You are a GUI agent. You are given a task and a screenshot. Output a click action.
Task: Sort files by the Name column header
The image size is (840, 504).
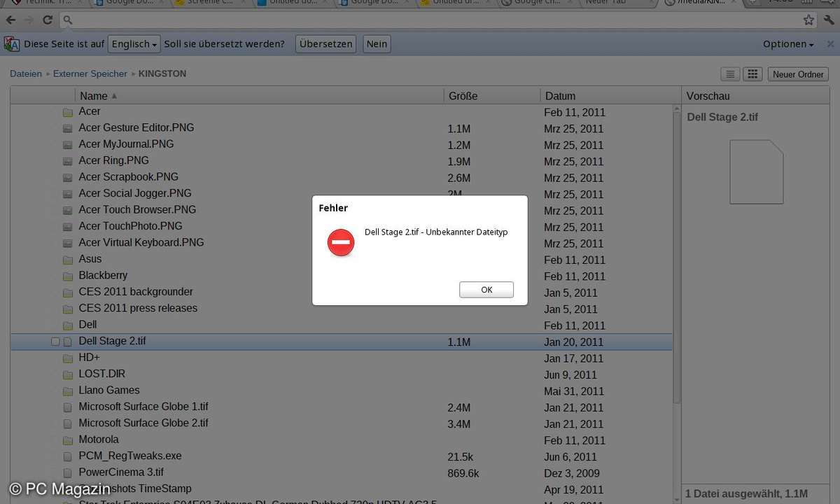click(259, 96)
